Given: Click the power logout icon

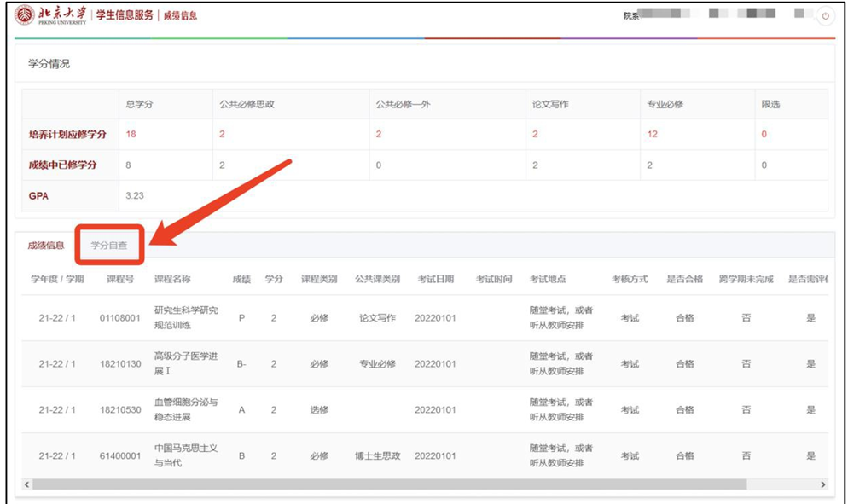Looking at the screenshot, I should pos(824,17).
